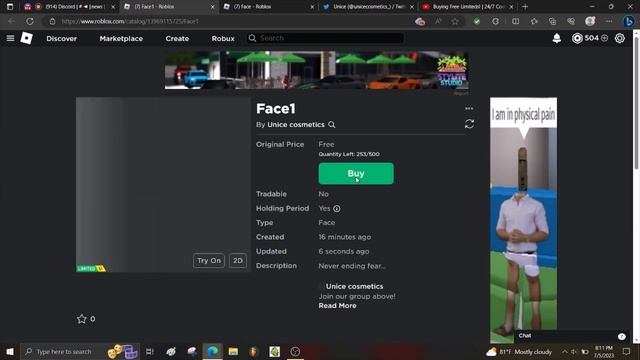The image size is (640, 360).
Task: Click the refresh details arrows icon
Action: click(x=469, y=124)
